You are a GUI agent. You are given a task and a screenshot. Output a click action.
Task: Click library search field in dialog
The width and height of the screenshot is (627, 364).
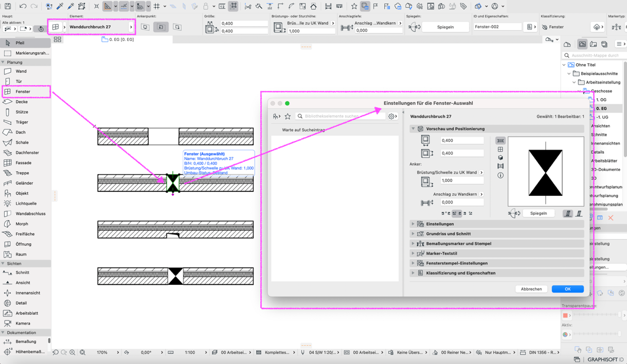click(341, 116)
